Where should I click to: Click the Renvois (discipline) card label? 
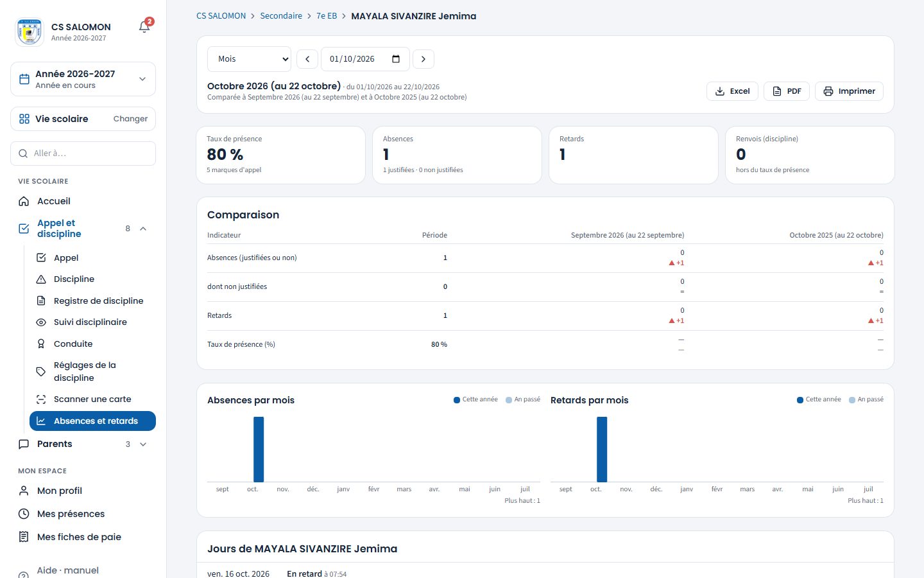[x=767, y=139]
